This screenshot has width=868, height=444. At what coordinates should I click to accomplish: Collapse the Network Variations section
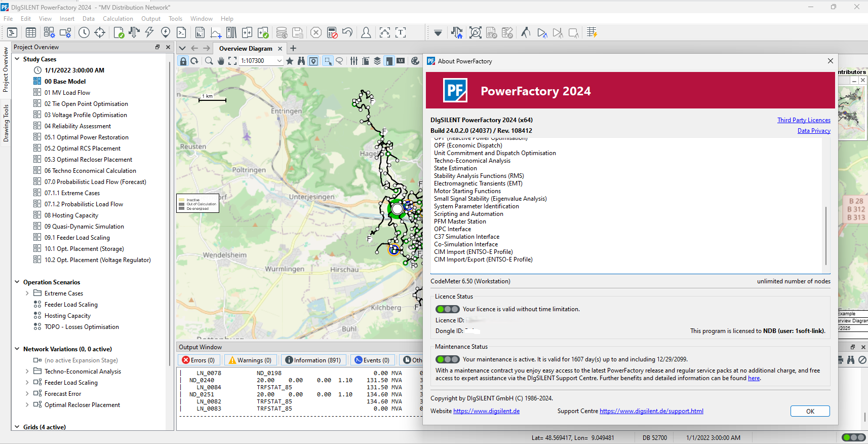17,349
